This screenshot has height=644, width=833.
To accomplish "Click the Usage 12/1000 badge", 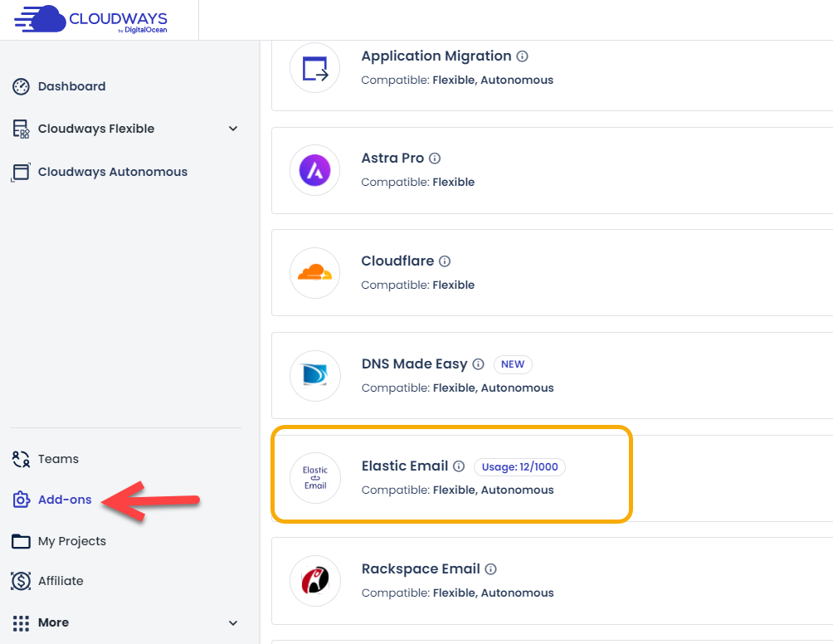I will 520,466.
